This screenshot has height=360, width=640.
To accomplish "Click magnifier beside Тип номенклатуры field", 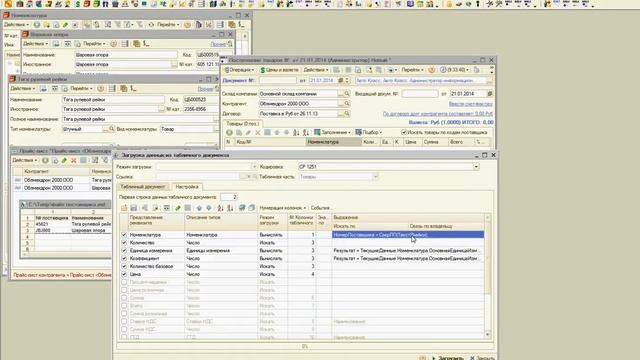I will coord(111,129).
